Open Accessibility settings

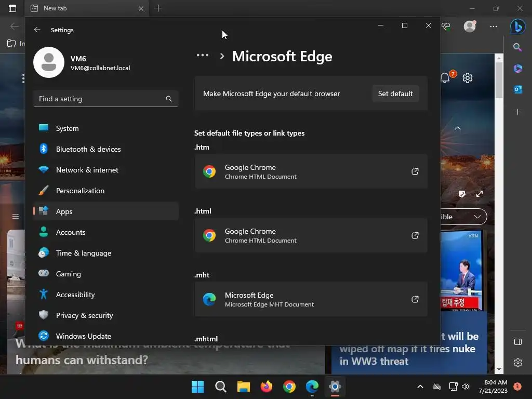pyautogui.click(x=106, y=295)
